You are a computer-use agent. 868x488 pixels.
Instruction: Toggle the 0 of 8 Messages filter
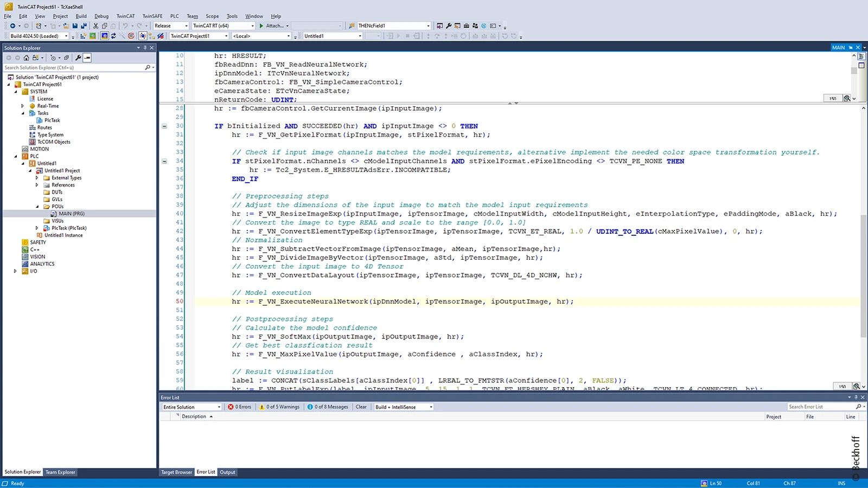click(328, 407)
